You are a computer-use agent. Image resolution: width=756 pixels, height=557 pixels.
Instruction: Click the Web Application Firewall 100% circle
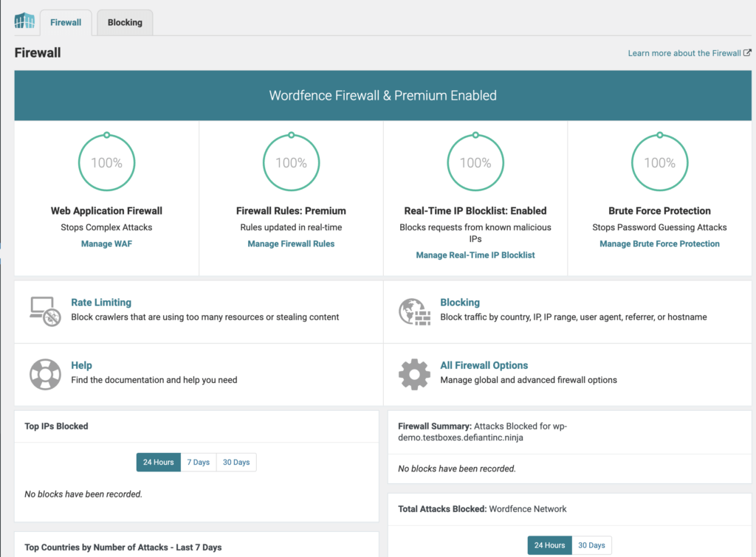coord(106,162)
